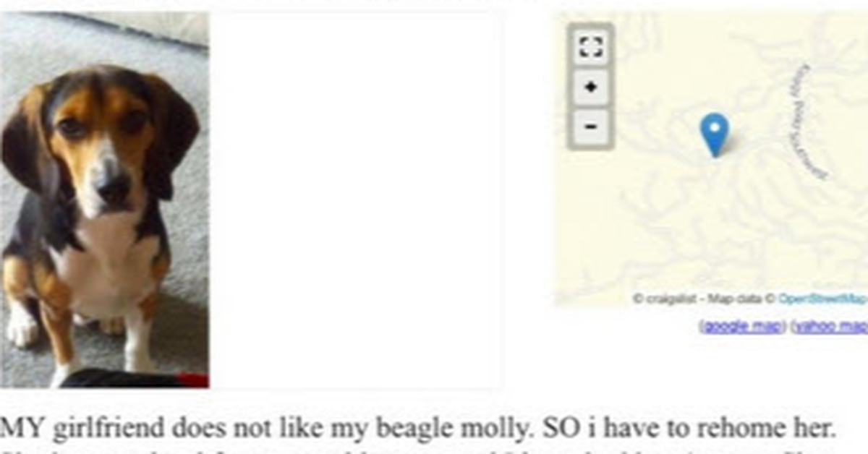Viewport: 868px width, 454px height.
Task: Open the yahoo map link
Action: (830, 326)
